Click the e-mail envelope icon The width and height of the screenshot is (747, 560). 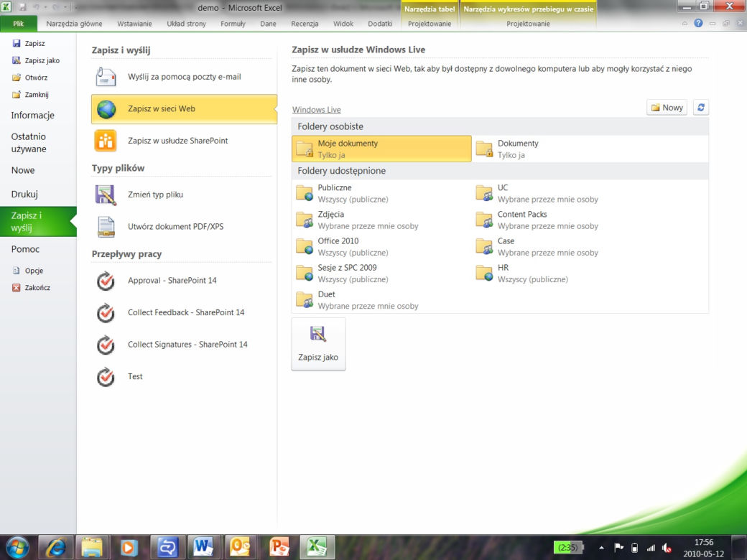coord(106,77)
